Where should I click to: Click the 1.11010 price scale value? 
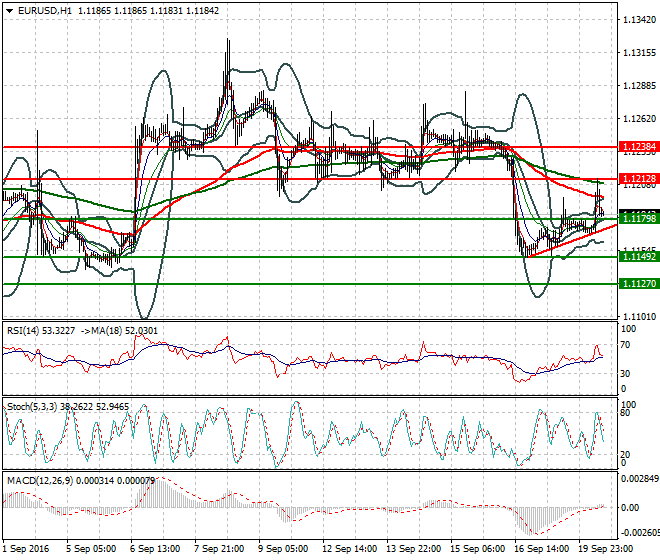[x=639, y=317]
